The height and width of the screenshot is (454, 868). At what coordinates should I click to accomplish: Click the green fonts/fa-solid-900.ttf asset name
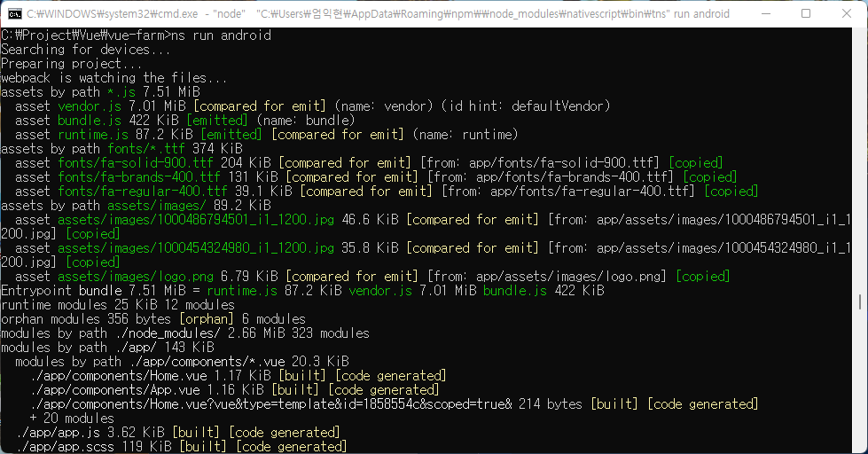(x=137, y=163)
